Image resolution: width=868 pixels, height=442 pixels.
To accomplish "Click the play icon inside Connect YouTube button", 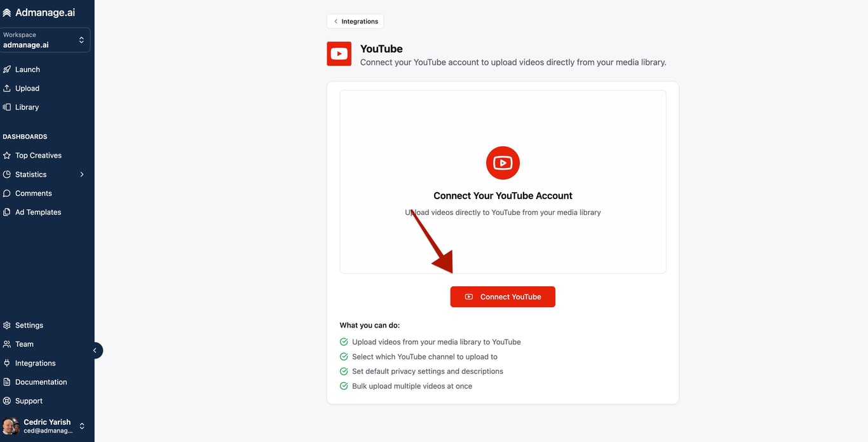I will click(x=469, y=297).
